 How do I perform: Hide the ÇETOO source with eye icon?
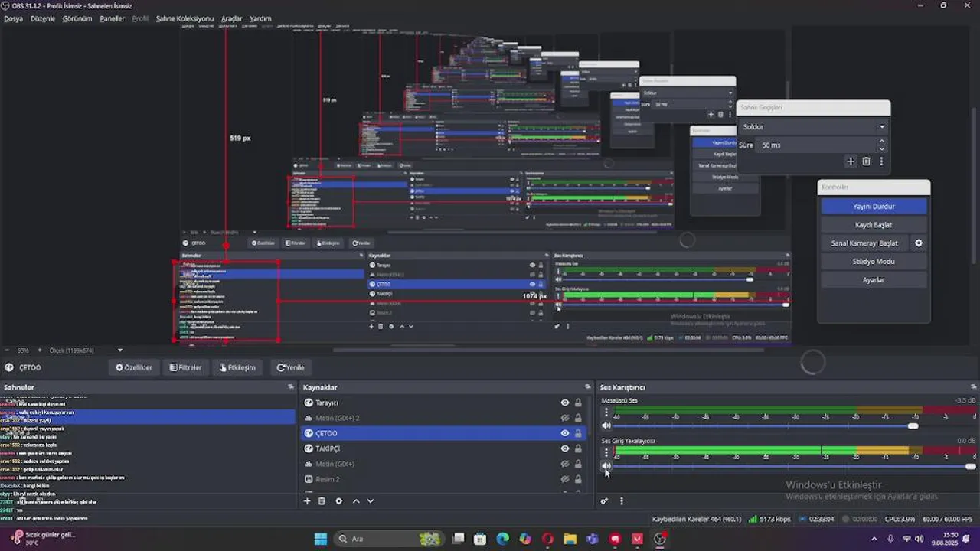565,433
